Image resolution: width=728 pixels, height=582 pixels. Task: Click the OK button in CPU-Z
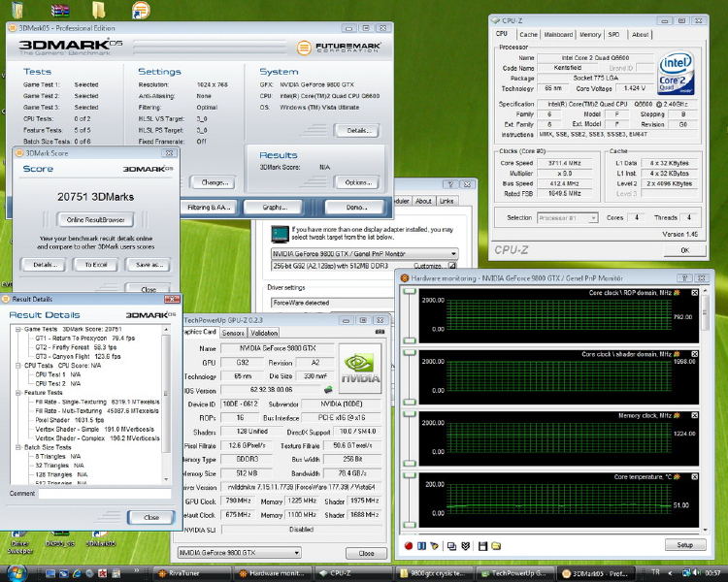pyautogui.click(x=685, y=250)
